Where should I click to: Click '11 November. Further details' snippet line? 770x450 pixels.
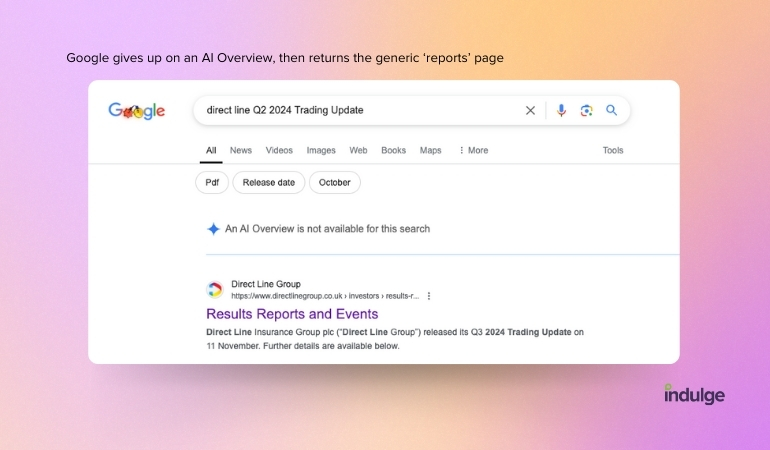point(303,346)
